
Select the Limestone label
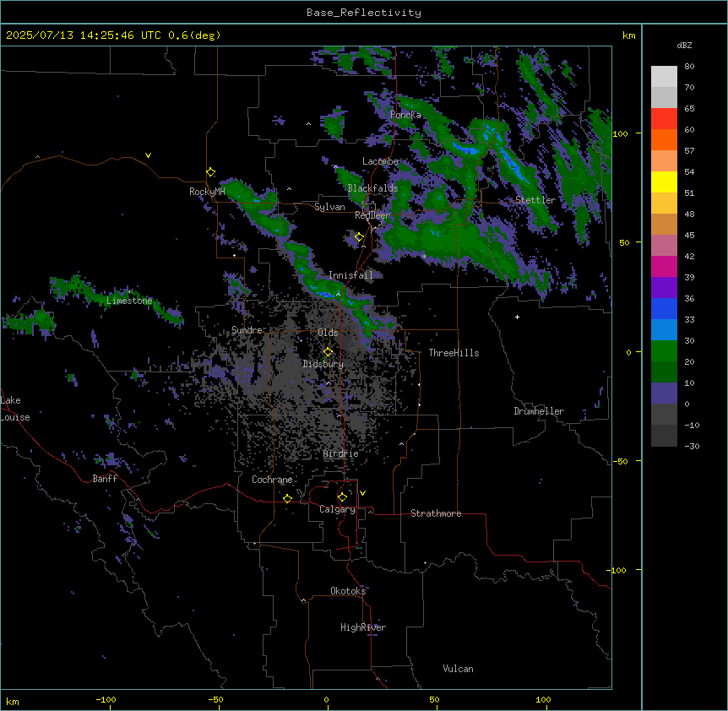pos(129,301)
